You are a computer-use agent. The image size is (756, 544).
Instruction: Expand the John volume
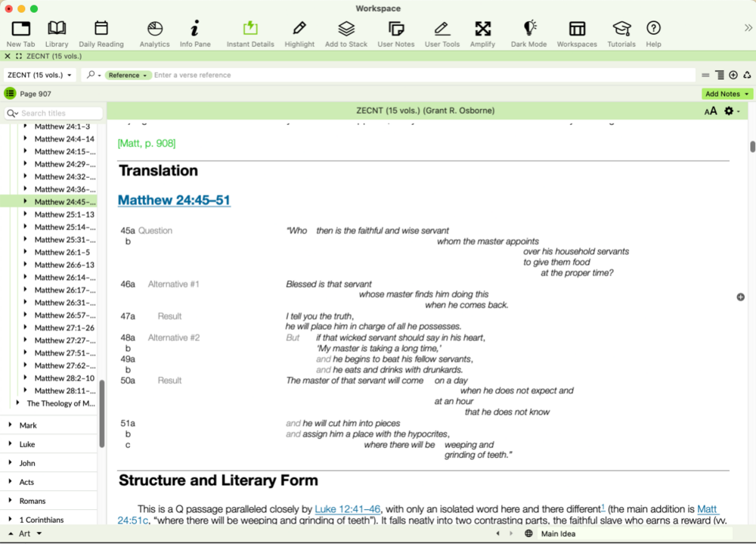tap(10, 462)
